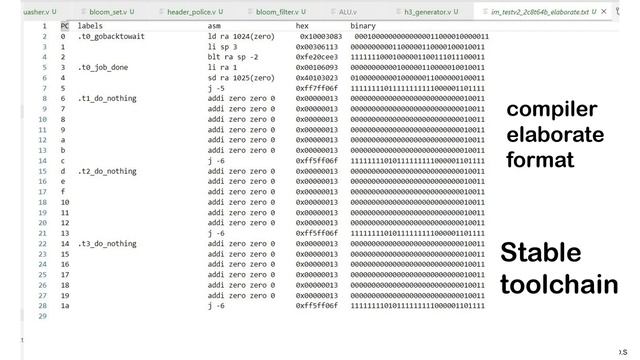Click the 'PC' column header text
The image size is (640, 360).
point(64,26)
